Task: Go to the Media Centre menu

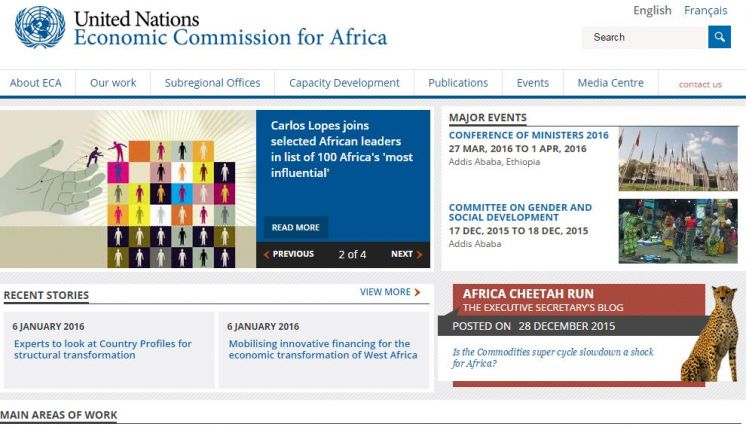Action: pos(610,83)
